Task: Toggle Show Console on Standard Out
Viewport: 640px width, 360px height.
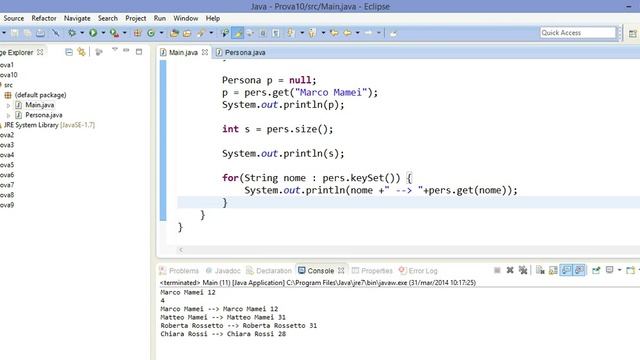Action: 566,270
